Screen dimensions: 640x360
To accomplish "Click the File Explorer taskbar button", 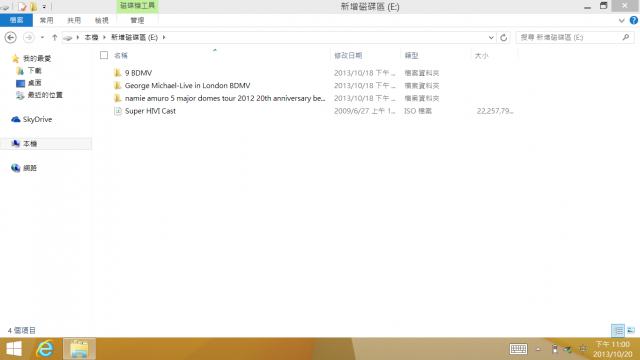I will (x=79, y=349).
